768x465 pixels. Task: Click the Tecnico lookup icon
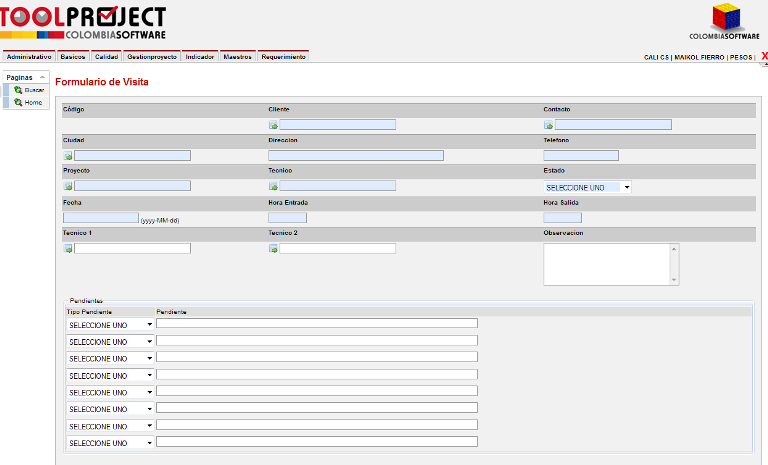[273, 186]
